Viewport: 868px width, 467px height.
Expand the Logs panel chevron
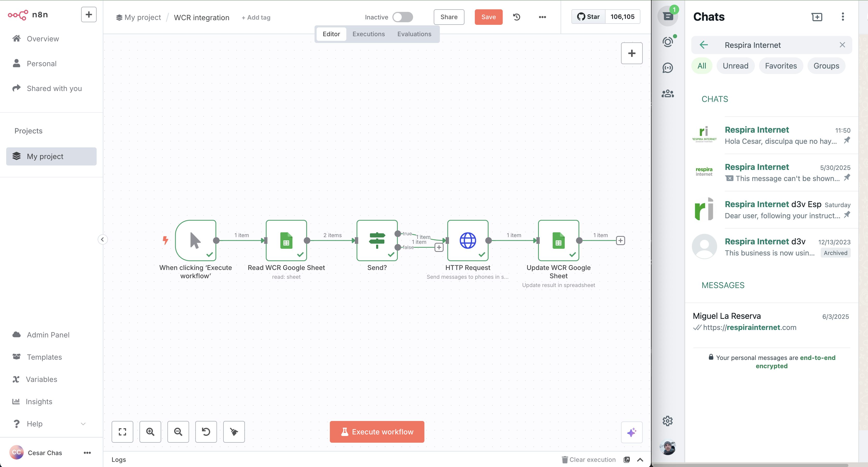click(640, 460)
